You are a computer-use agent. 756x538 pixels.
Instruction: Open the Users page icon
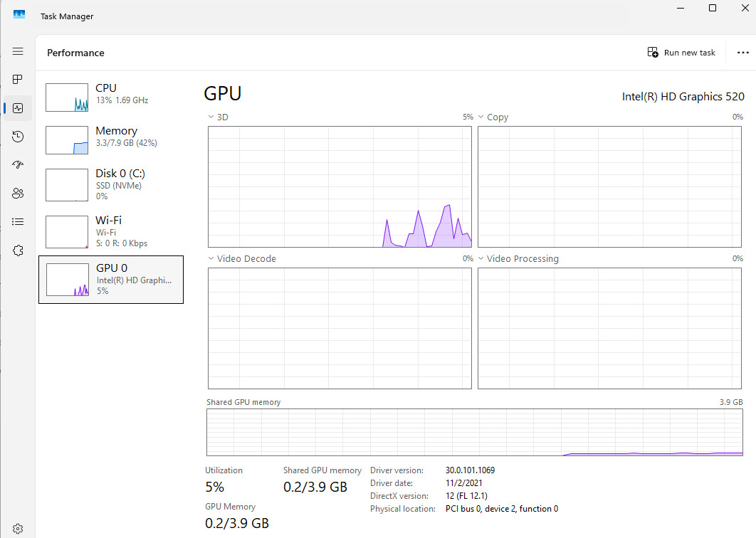pyautogui.click(x=18, y=194)
